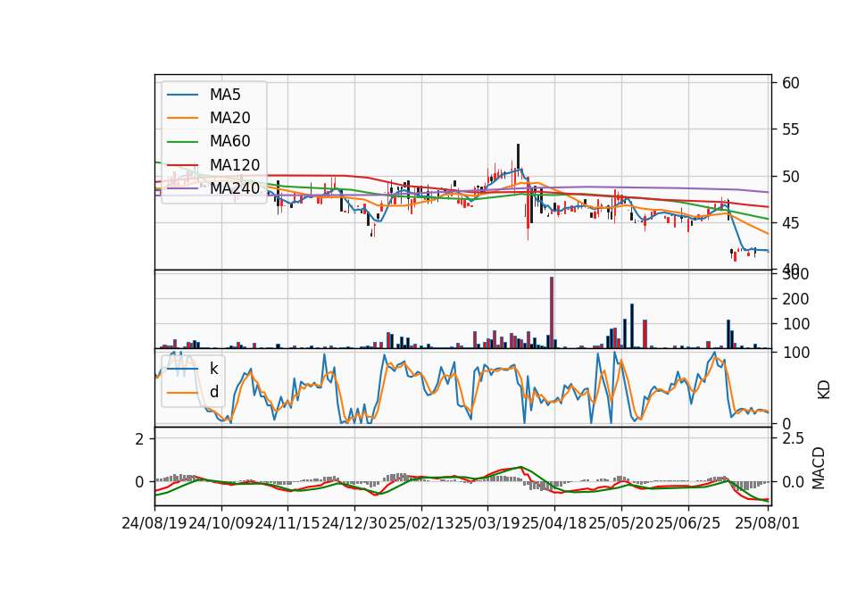
Task: Click the 24/10/09 date tick label
Action: (x=220, y=524)
